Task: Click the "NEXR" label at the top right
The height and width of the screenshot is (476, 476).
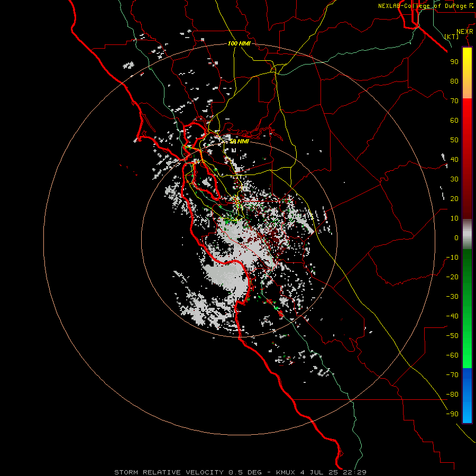Action: coord(465,32)
